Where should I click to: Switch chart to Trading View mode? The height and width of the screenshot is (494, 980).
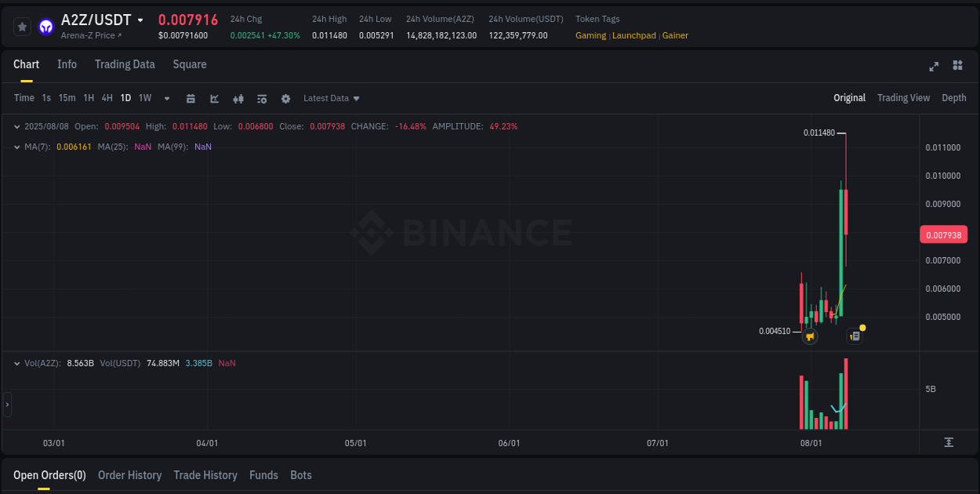tap(903, 98)
